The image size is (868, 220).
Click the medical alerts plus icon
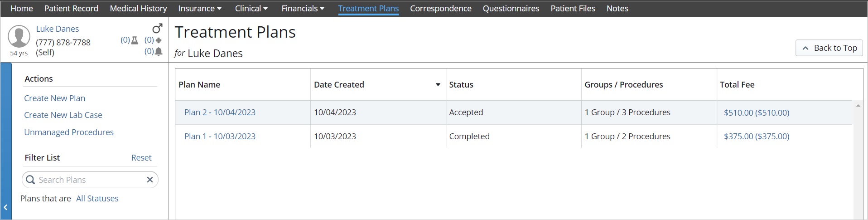tap(159, 40)
